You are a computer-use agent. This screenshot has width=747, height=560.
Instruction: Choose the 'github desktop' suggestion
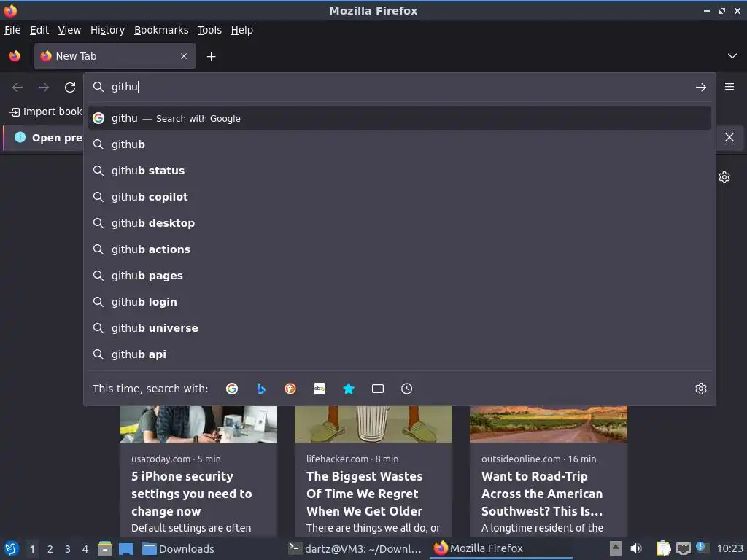click(399, 223)
